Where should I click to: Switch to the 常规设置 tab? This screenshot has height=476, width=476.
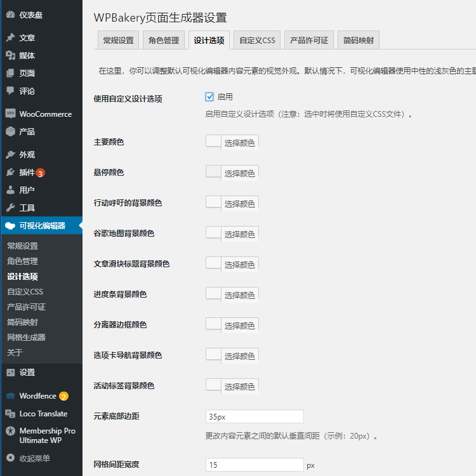[119, 40]
